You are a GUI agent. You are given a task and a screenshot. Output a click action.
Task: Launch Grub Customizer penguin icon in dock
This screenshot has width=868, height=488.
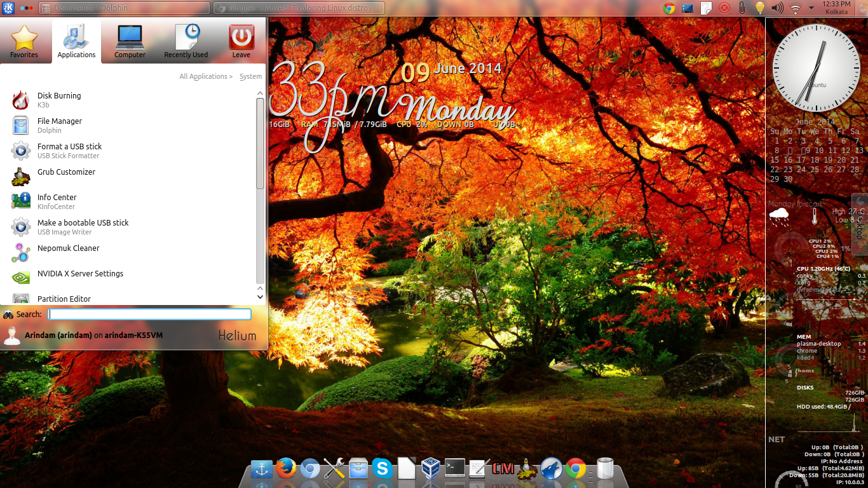pyautogui.click(x=527, y=468)
